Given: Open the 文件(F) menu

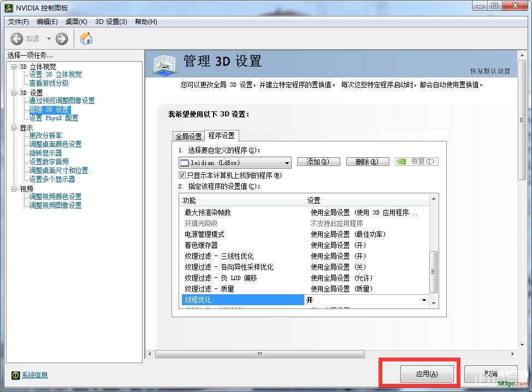Looking at the screenshot, I should (19, 22).
